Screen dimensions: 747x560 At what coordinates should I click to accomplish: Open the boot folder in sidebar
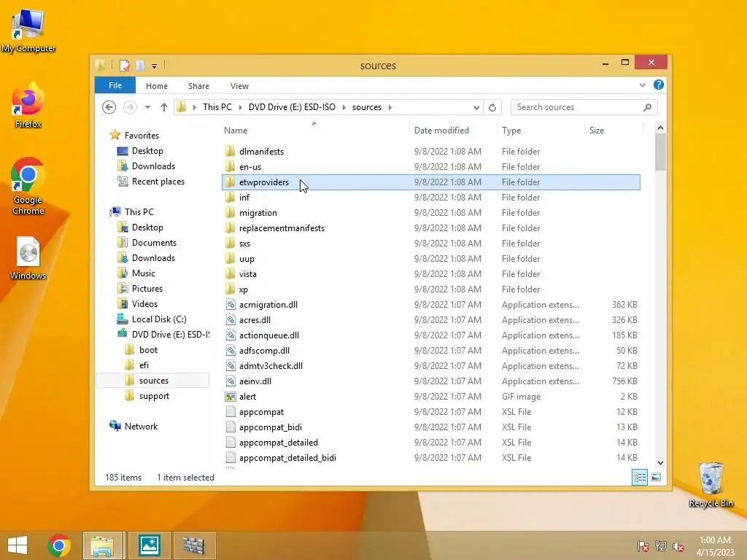[148, 349]
